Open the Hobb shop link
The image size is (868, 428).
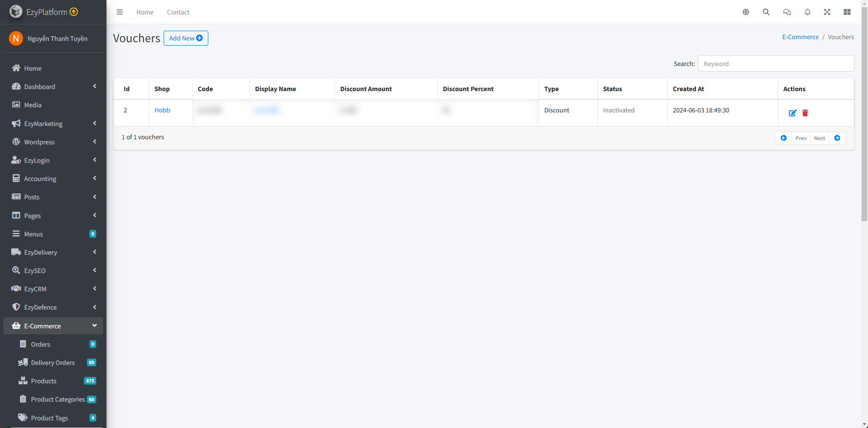[x=162, y=110]
